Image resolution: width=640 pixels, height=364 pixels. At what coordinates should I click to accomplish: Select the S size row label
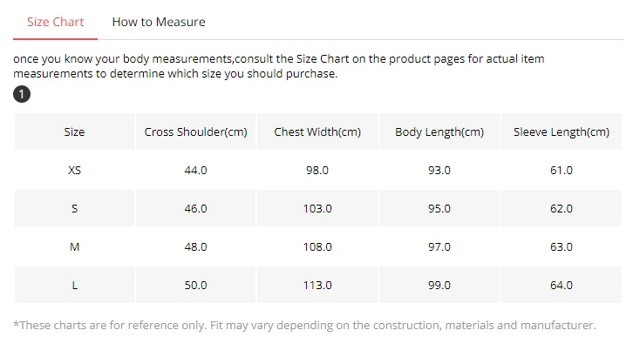coord(74,209)
